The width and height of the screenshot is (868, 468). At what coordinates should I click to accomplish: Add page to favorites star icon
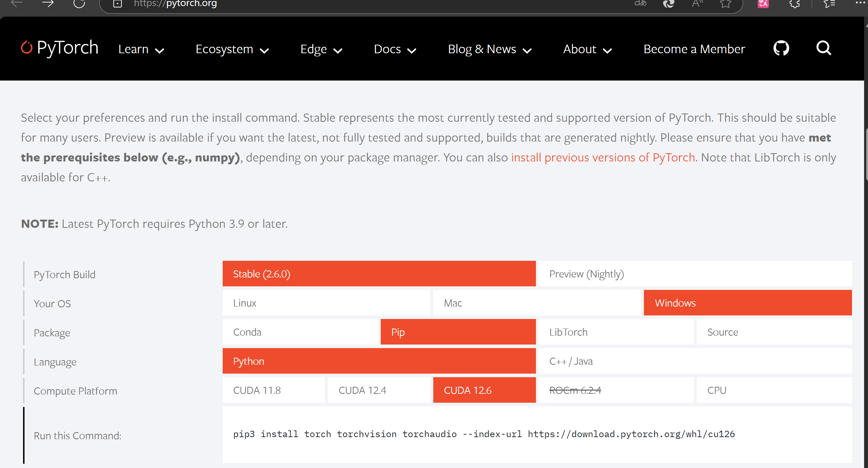point(725,4)
